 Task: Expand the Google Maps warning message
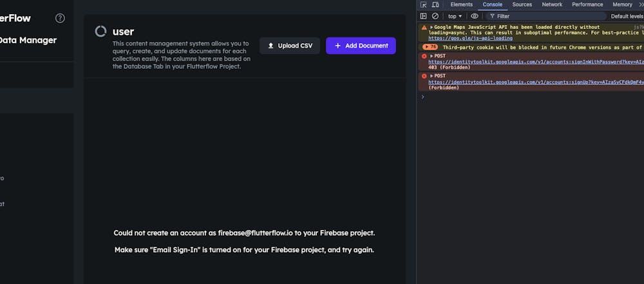pyautogui.click(x=431, y=28)
